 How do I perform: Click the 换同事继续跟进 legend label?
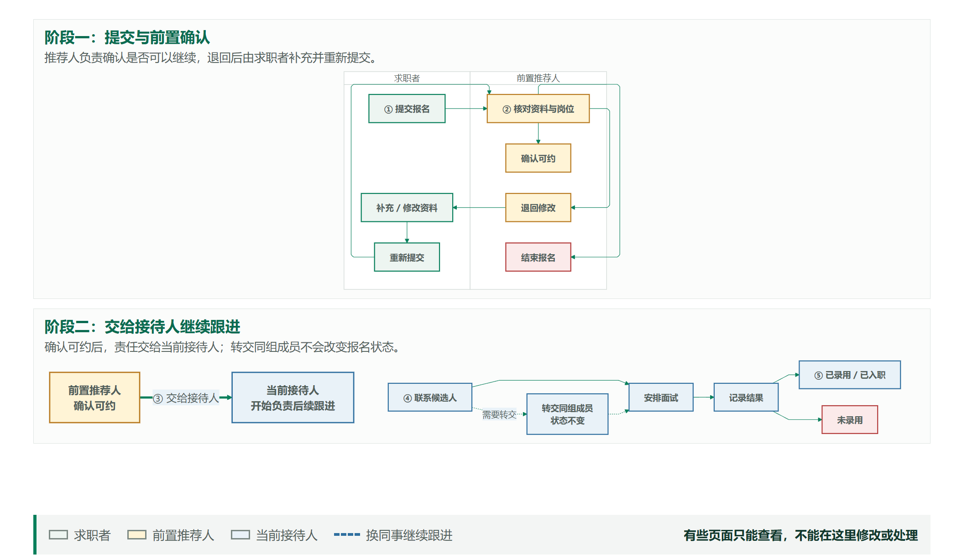(x=409, y=535)
